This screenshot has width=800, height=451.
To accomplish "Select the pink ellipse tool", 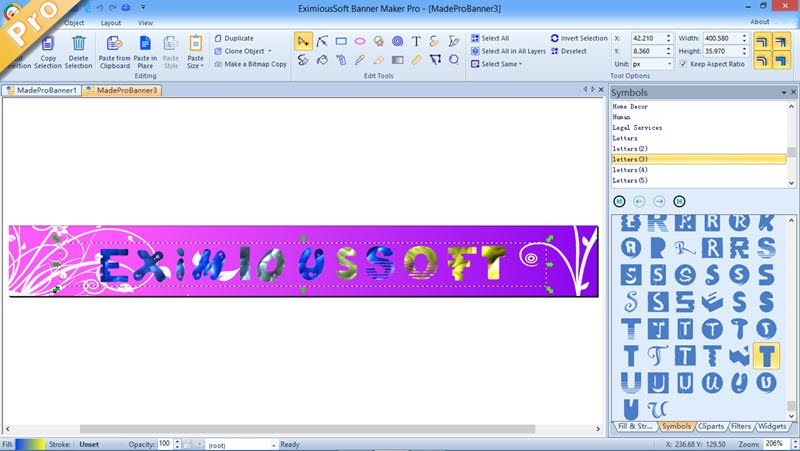I will (x=360, y=41).
